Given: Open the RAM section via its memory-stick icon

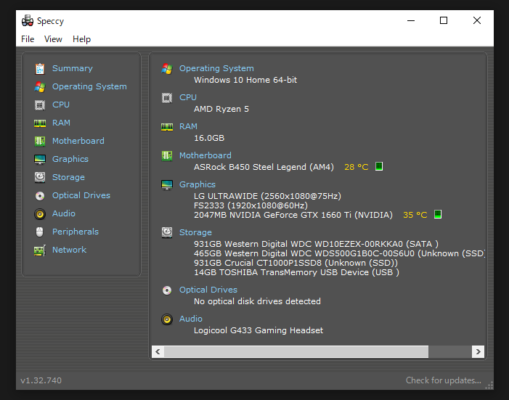Looking at the screenshot, I should coord(40,123).
